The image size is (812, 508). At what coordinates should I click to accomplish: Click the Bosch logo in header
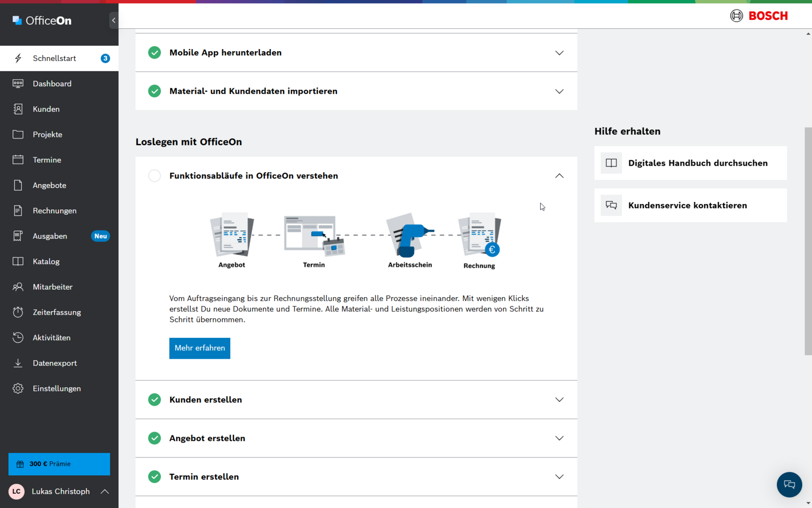759,16
